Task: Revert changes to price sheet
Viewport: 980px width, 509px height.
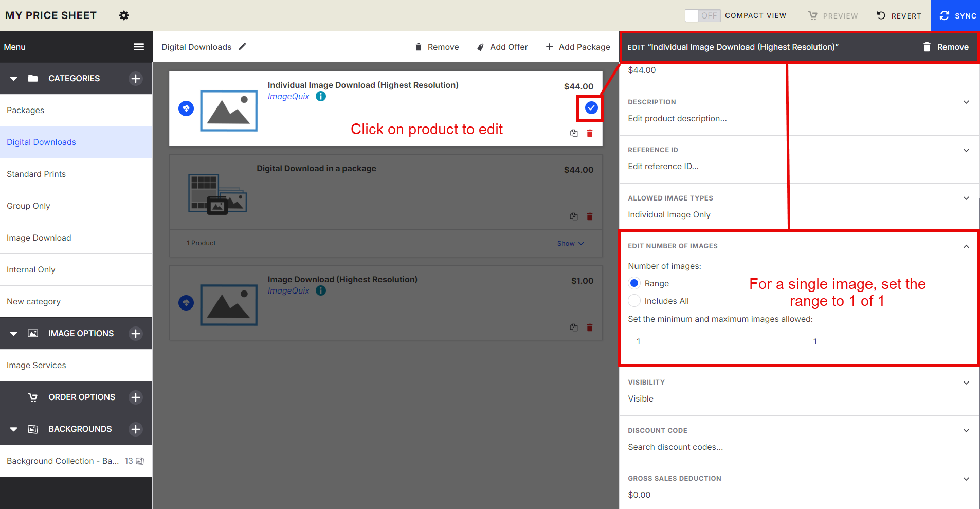Action: click(899, 15)
